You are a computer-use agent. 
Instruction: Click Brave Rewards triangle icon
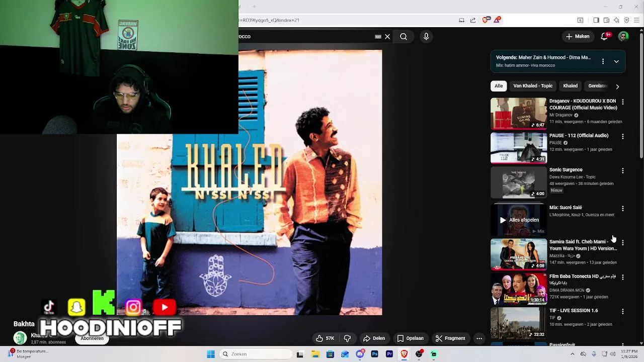click(497, 20)
